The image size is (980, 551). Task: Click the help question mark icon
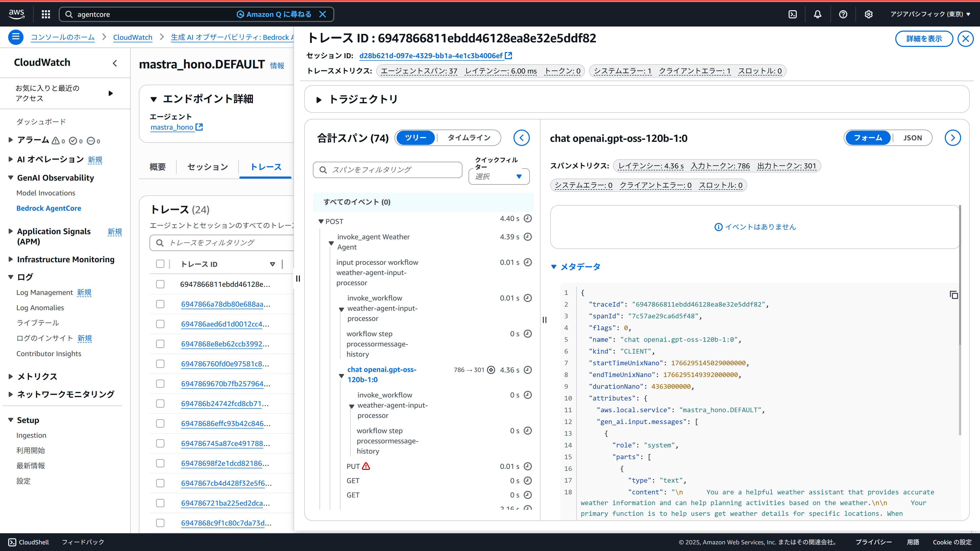click(843, 14)
